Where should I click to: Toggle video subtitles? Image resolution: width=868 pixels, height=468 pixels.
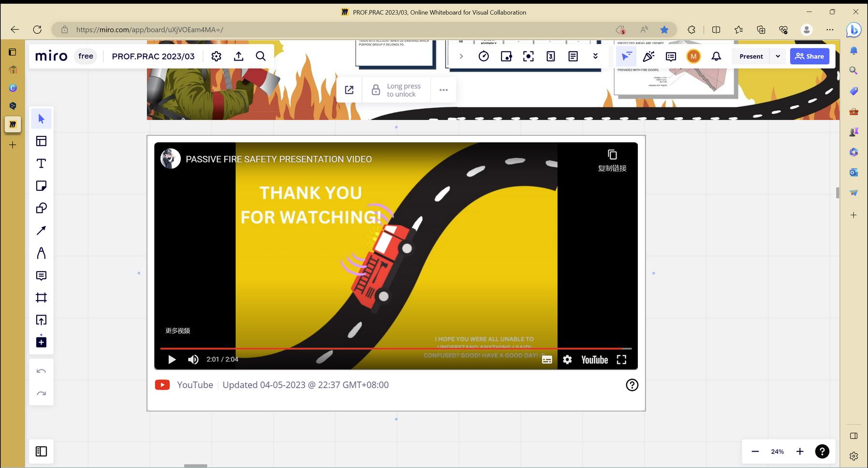point(547,360)
